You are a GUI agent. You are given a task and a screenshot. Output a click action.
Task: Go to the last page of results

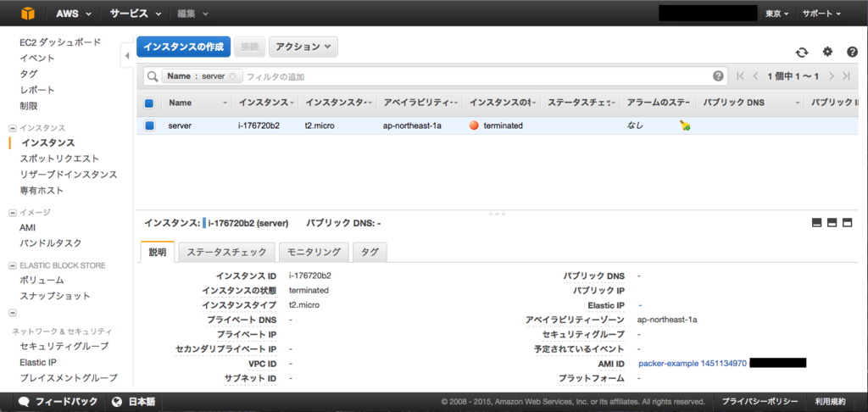tap(847, 76)
